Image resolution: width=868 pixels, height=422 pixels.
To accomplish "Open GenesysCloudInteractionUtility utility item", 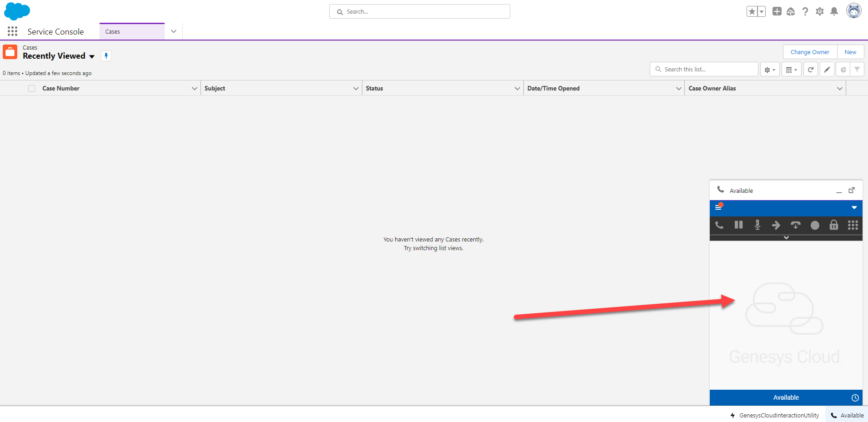I will 775,415.
